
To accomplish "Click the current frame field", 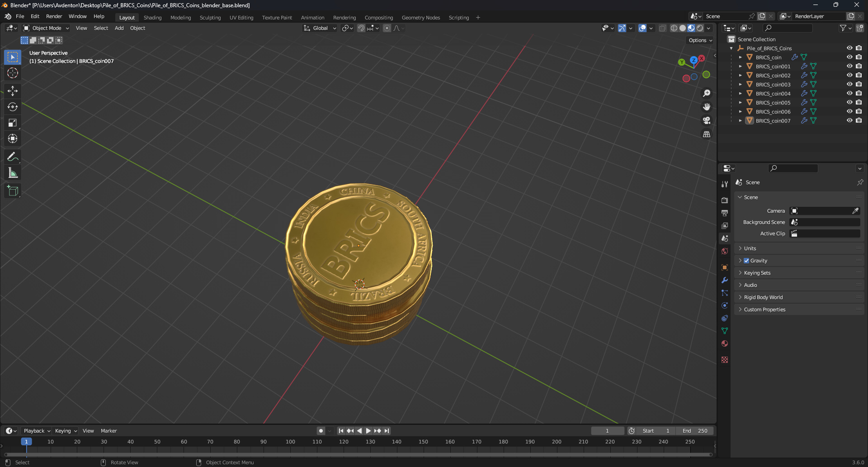I will (607, 431).
